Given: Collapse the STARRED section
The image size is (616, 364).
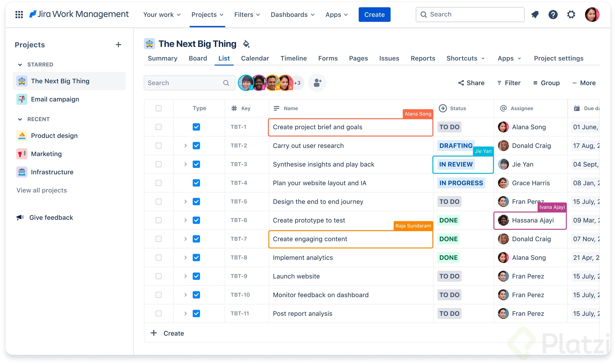Looking at the screenshot, I should coord(20,65).
